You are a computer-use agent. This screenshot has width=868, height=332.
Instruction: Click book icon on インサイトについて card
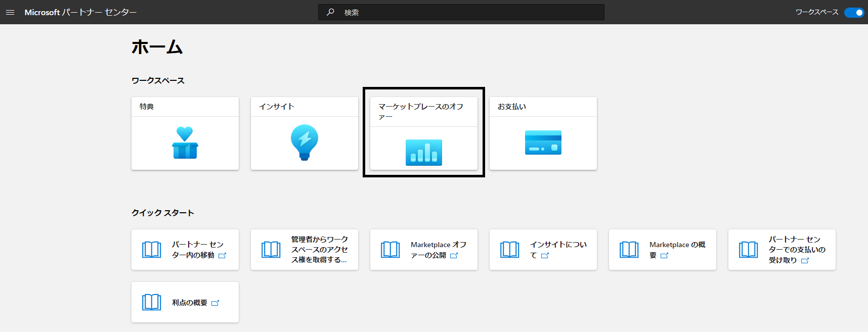[x=510, y=250]
